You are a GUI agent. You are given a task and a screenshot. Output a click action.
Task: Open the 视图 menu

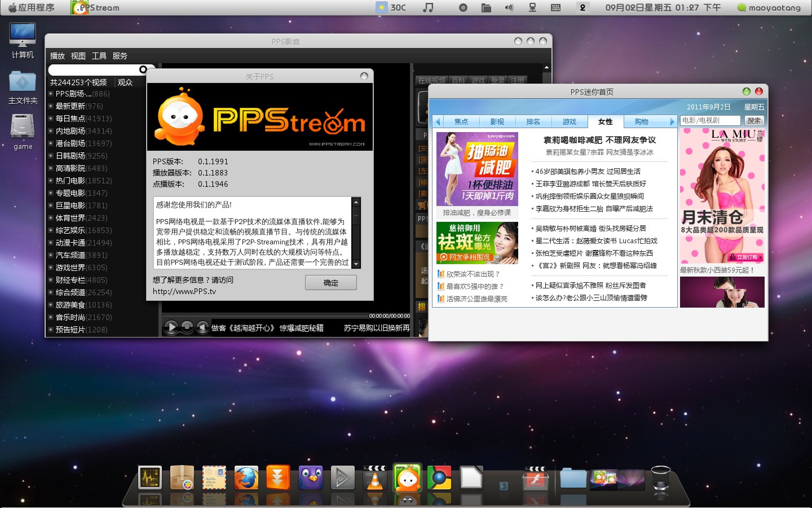tap(78, 56)
